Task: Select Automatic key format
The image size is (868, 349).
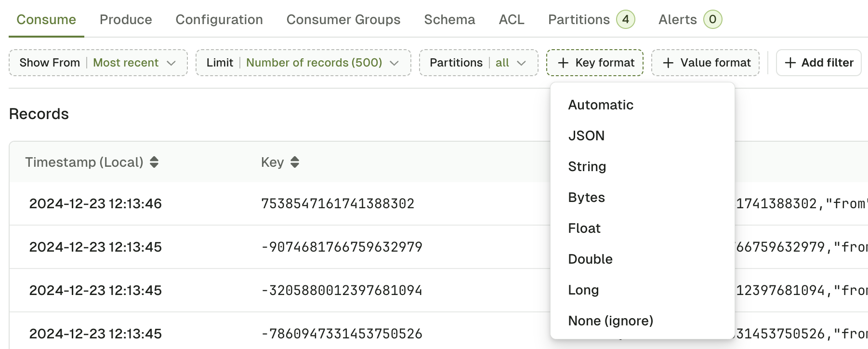Action: [x=642, y=105]
